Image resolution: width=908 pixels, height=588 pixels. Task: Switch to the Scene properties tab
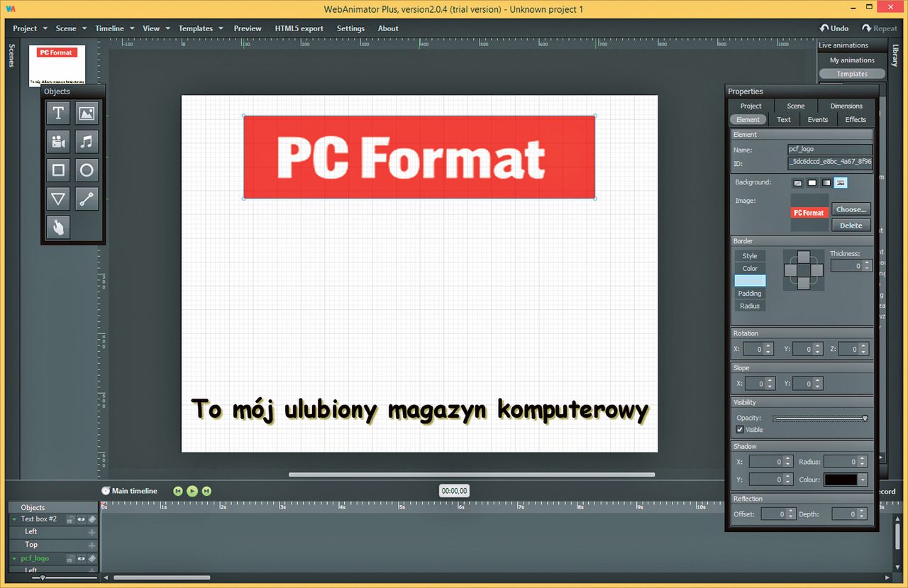796,106
